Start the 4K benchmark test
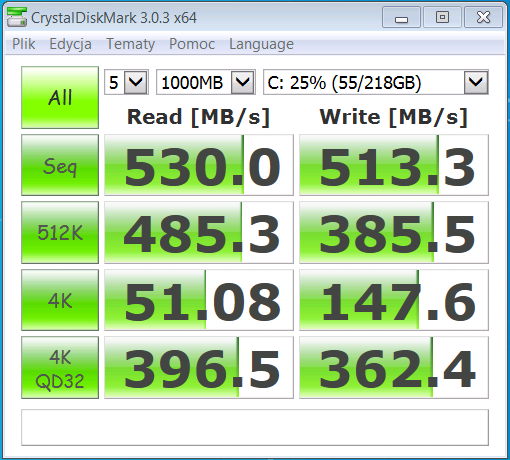The height and width of the screenshot is (460, 510). pyautogui.click(x=60, y=300)
